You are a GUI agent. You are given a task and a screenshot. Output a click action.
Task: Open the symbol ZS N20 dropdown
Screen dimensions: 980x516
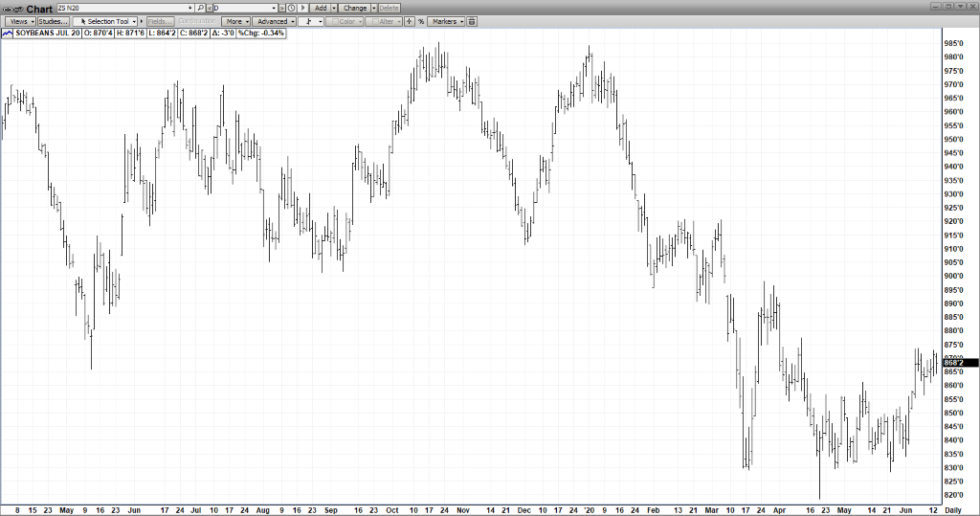click(190, 8)
